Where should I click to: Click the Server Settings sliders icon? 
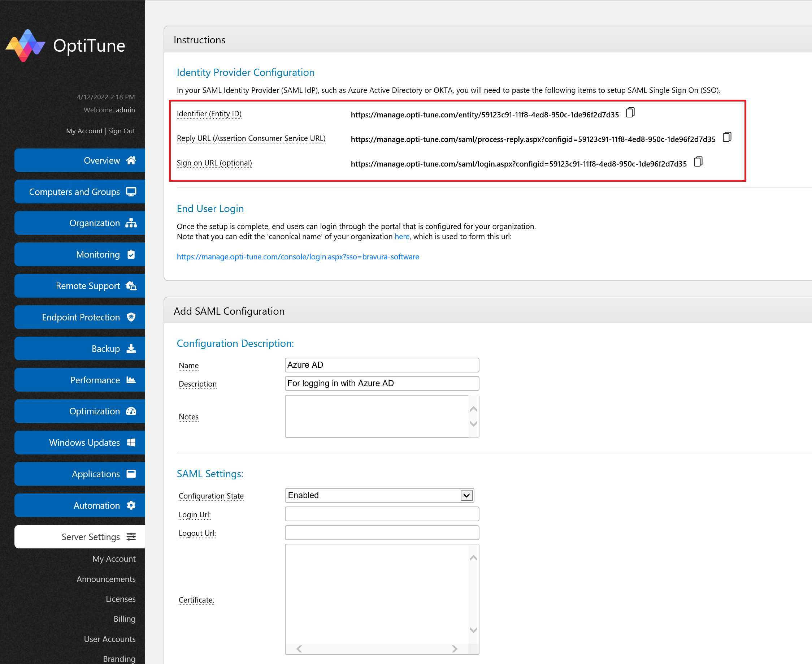131,536
